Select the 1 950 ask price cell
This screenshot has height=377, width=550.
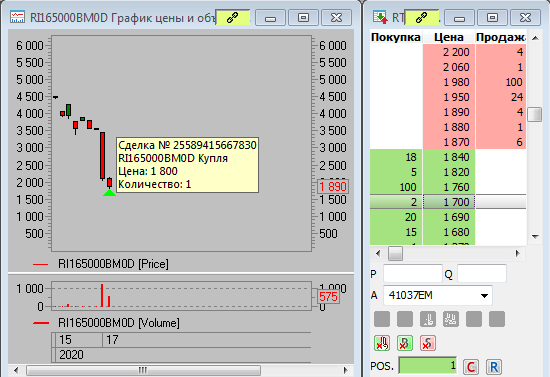pyautogui.click(x=449, y=97)
